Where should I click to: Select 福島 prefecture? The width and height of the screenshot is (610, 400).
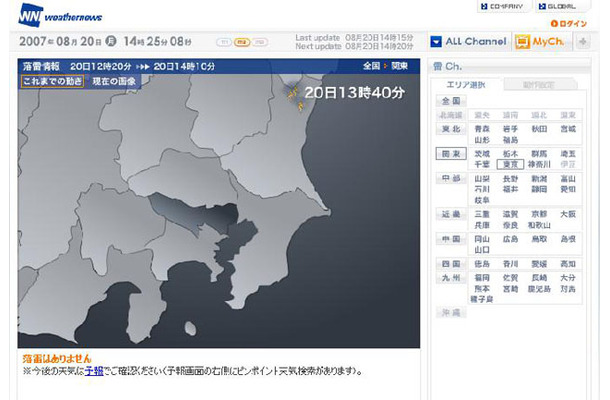pos(510,140)
